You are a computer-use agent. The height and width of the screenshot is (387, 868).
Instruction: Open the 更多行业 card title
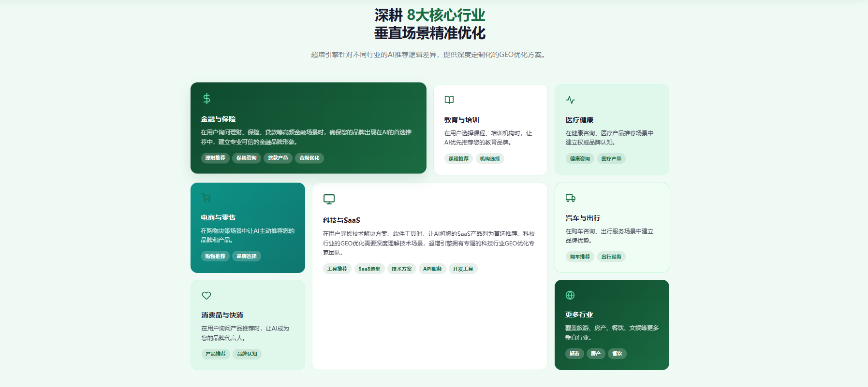tap(579, 315)
